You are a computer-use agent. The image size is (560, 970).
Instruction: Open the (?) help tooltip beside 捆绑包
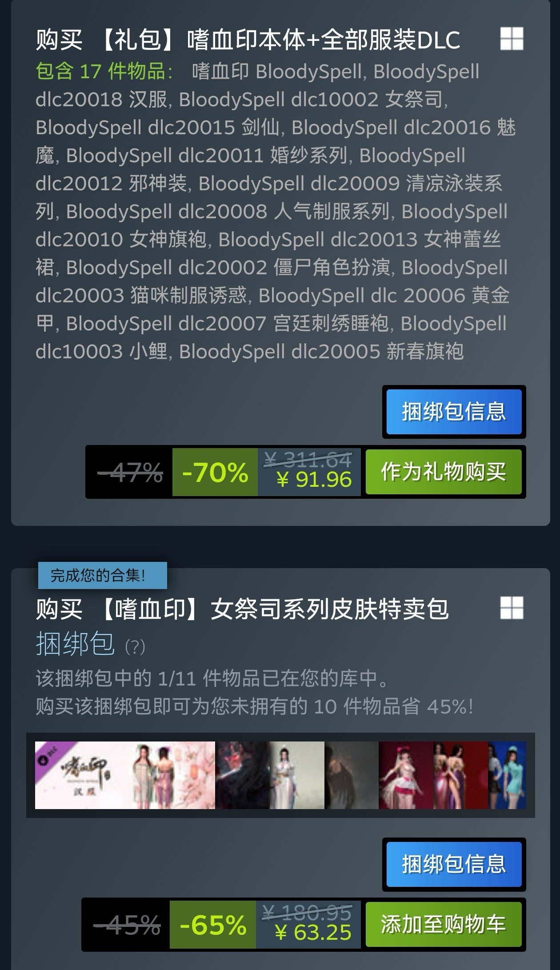135,647
